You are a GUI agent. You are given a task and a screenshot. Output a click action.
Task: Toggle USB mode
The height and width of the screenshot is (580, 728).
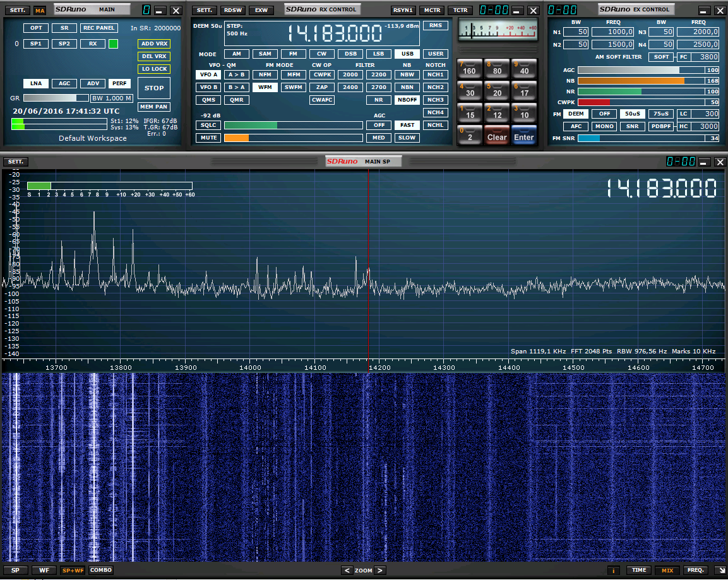(407, 54)
